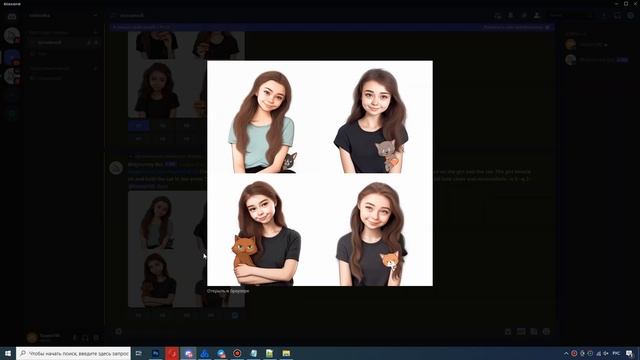Switch the РУС input language indicator
The height and width of the screenshot is (360, 640).
pyautogui.click(x=616, y=353)
